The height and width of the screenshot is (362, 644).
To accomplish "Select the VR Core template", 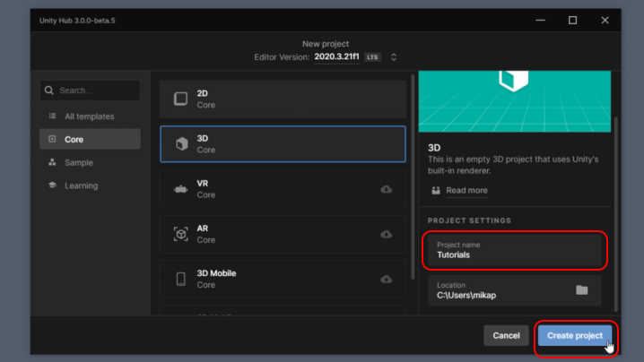I will click(283, 189).
